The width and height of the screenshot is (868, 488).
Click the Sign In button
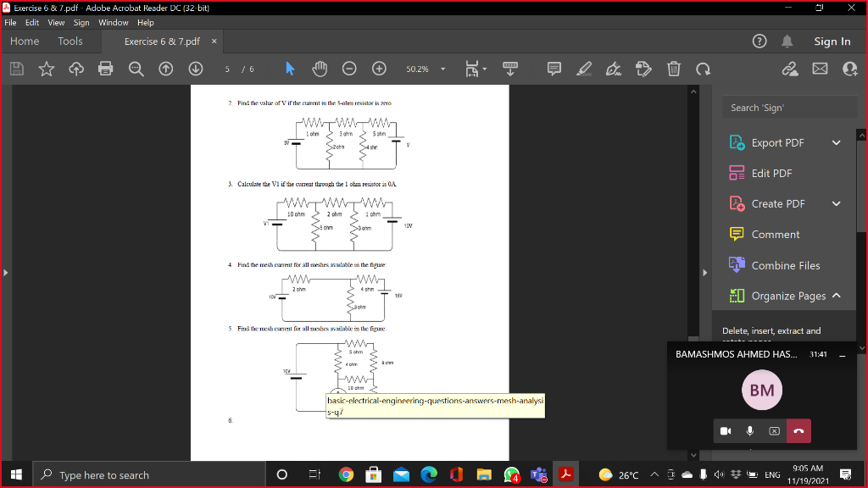point(832,41)
